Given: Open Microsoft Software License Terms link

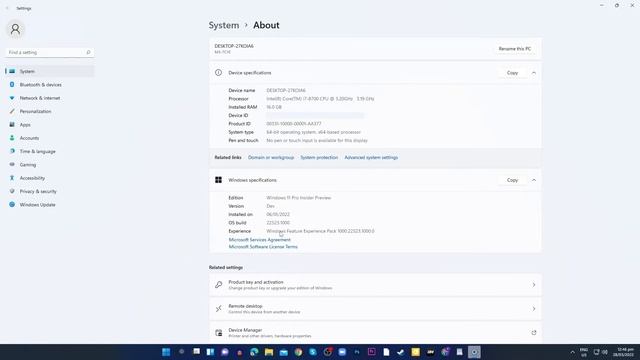Looking at the screenshot, I should click(x=263, y=247).
